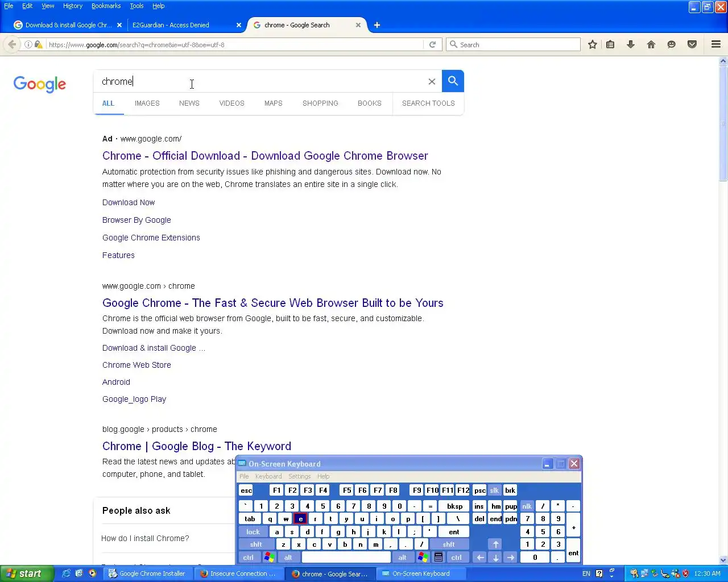
Task: Toggle the left alt key on On-Screen Keyboard
Action: [288, 557]
